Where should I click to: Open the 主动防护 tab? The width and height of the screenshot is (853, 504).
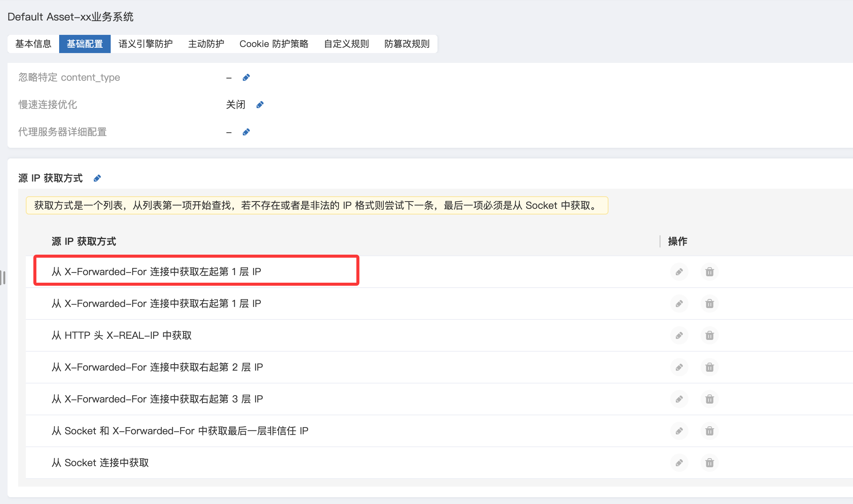pyautogui.click(x=206, y=44)
